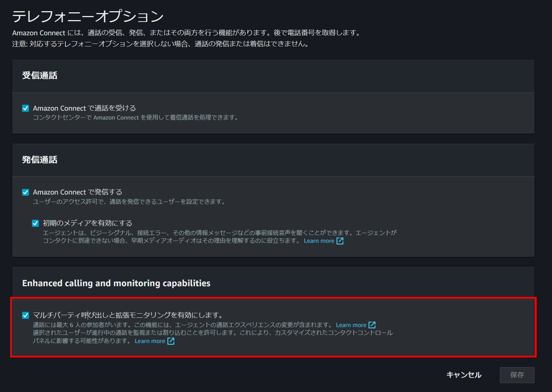The width and height of the screenshot is (552, 392).
Task: Toggle '初期のメディアを有効にする' checkbox
Action: tap(35, 223)
